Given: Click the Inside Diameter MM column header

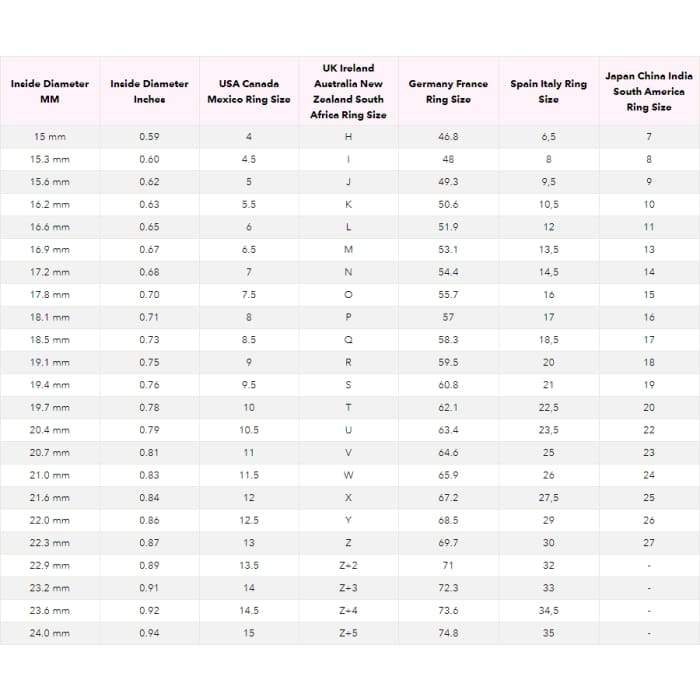Looking at the screenshot, I should pos(50,91).
